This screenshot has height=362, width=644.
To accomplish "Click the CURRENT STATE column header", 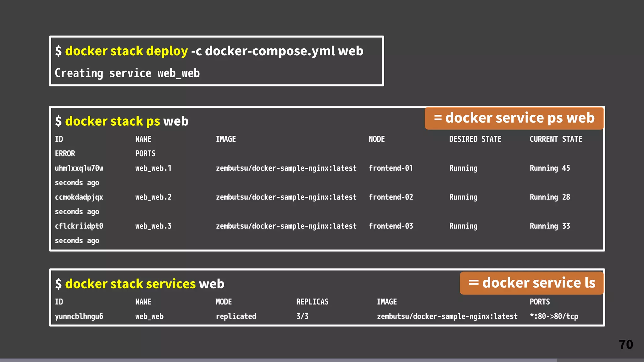I will tap(556, 139).
